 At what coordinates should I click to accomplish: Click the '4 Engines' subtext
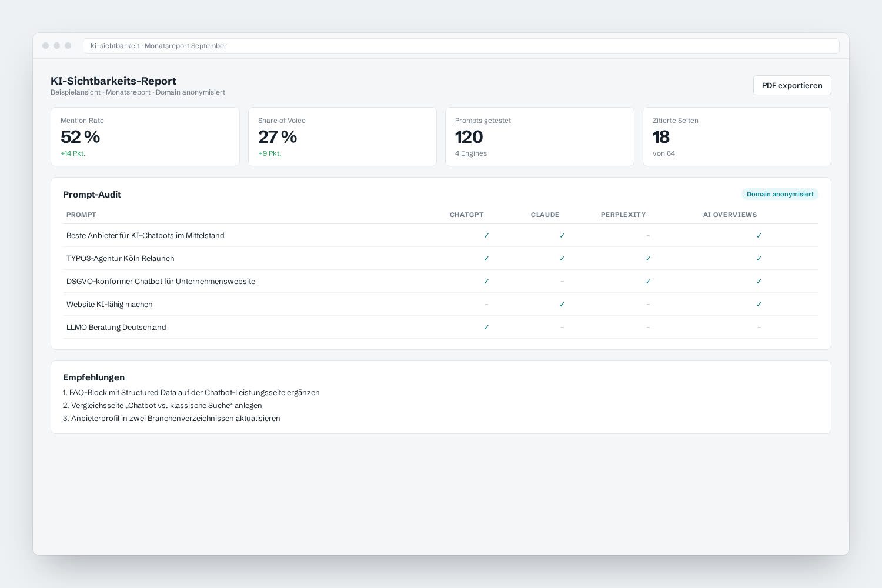[x=471, y=153]
